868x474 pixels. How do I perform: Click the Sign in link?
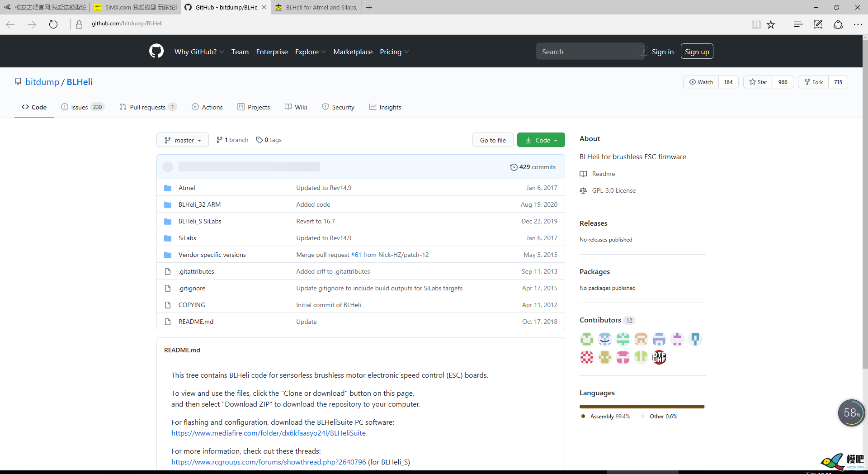point(662,52)
